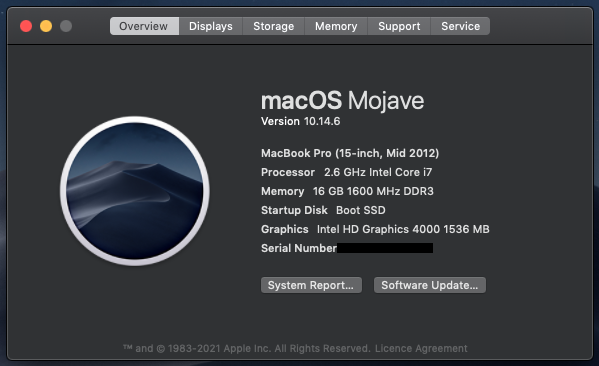Click Intel HD Graphics 4000 1536 MB
The width and height of the screenshot is (599, 366).
[x=403, y=229]
